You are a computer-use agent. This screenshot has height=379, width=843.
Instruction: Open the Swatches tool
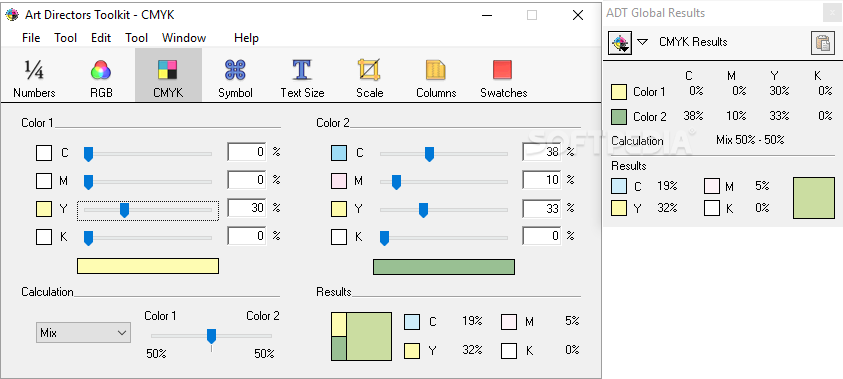pos(503,75)
